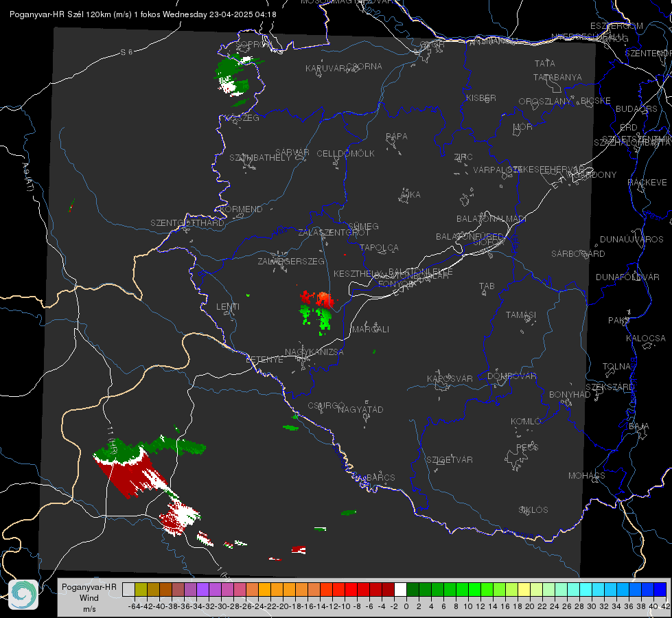672x618 pixels.
Task: Click the PAPA town label
Action: coord(397,137)
